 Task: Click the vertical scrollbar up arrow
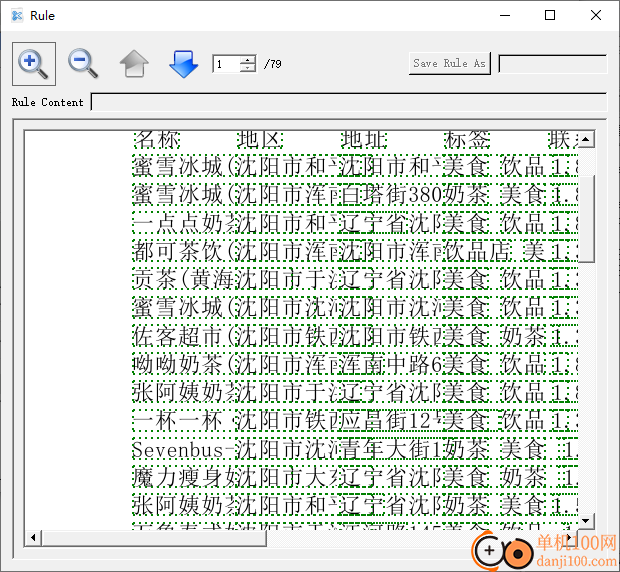click(x=586, y=139)
